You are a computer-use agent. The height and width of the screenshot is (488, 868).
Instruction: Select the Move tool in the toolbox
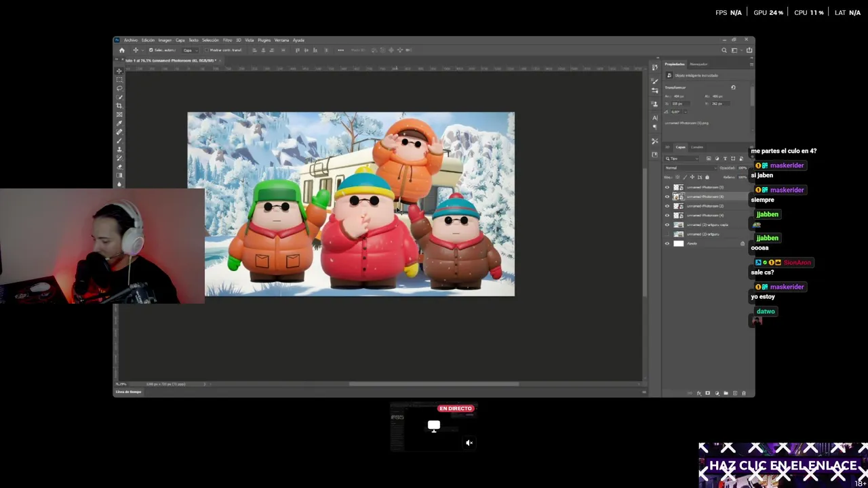pos(119,70)
